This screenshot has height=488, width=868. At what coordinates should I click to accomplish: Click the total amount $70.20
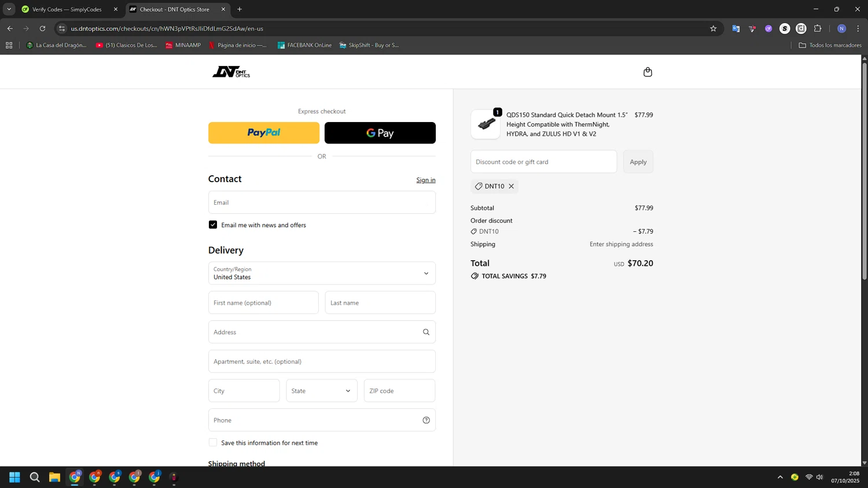[x=640, y=263]
